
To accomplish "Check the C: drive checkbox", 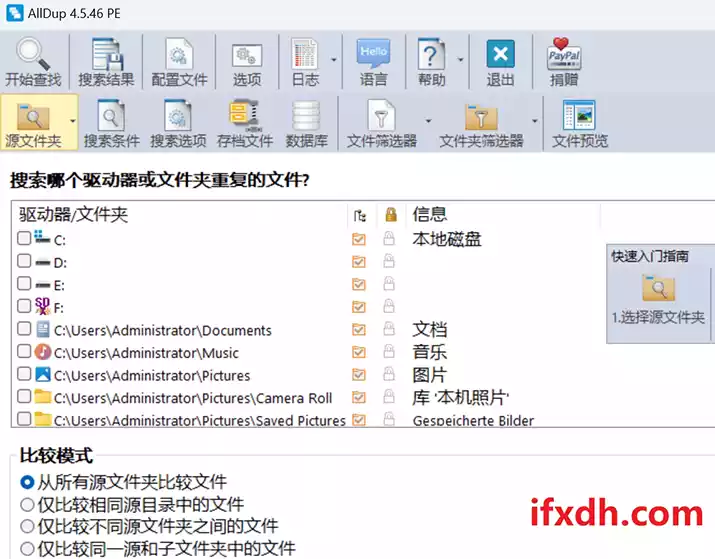I will tap(24, 238).
